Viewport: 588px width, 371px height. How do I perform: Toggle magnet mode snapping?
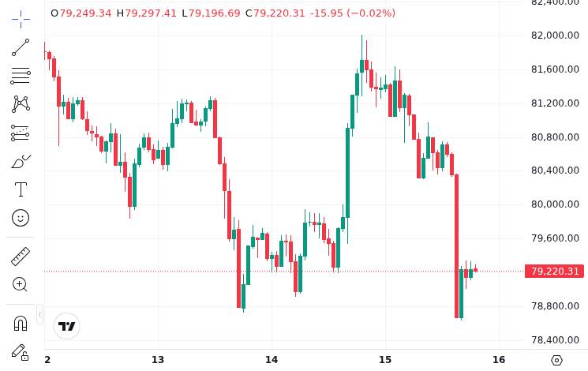click(x=21, y=323)
